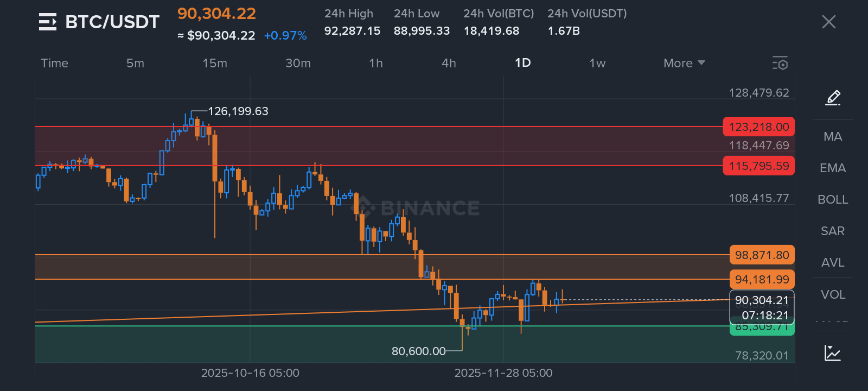868x391 pixels.
Task: Expand the More intervals dropdown
Action: click(684, 63)
